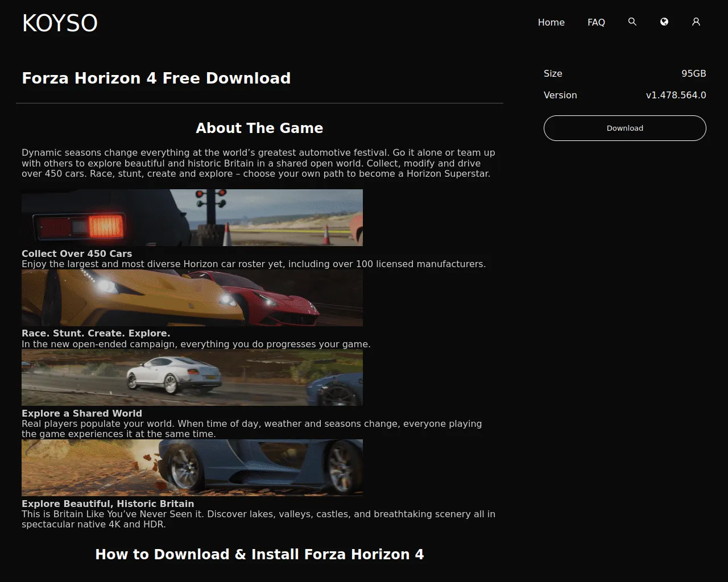728x582 pixels.
Task: Click the Race. Stunt. Create. Explore. heading
Action: point(96,333)
